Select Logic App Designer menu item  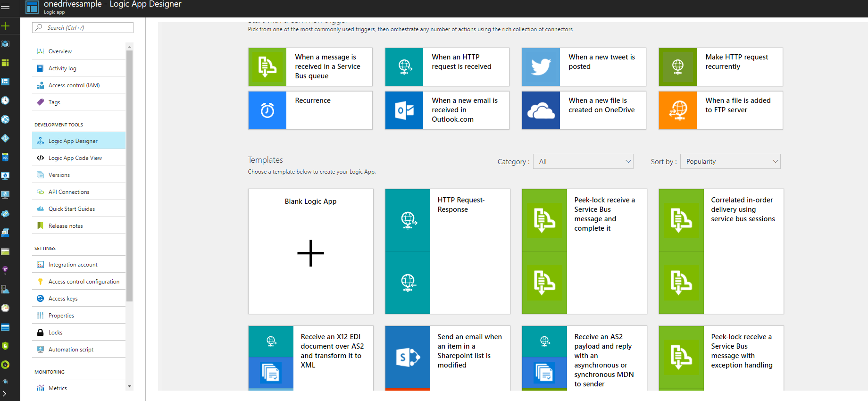[x=79, y=141]
